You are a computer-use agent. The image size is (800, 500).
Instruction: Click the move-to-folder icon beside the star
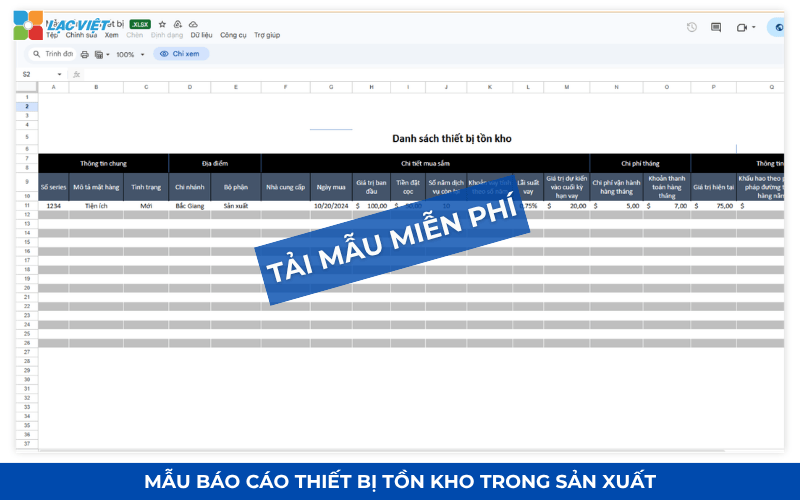[178, 24]
